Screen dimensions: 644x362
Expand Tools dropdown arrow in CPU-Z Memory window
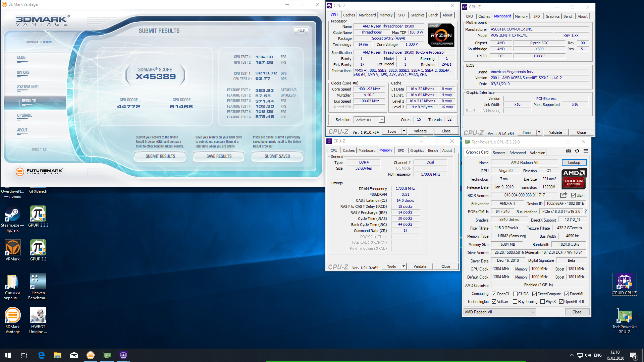point(404,266)
